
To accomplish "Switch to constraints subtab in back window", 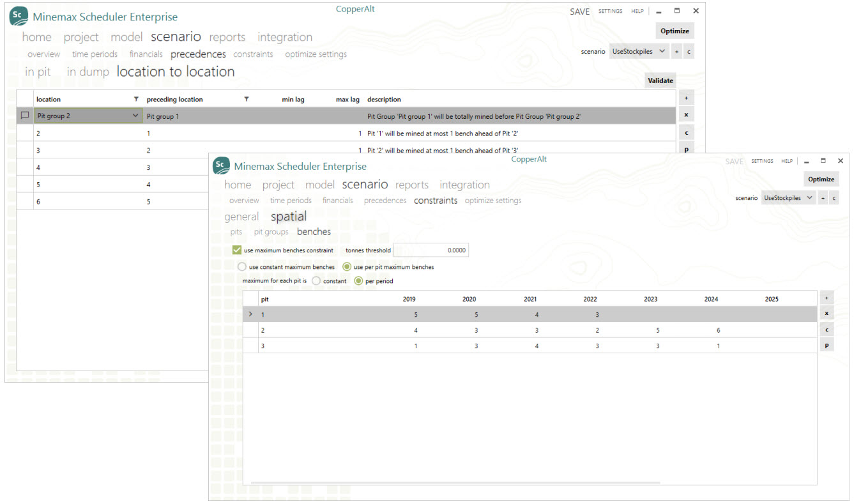I will click(x=253, y=54).
